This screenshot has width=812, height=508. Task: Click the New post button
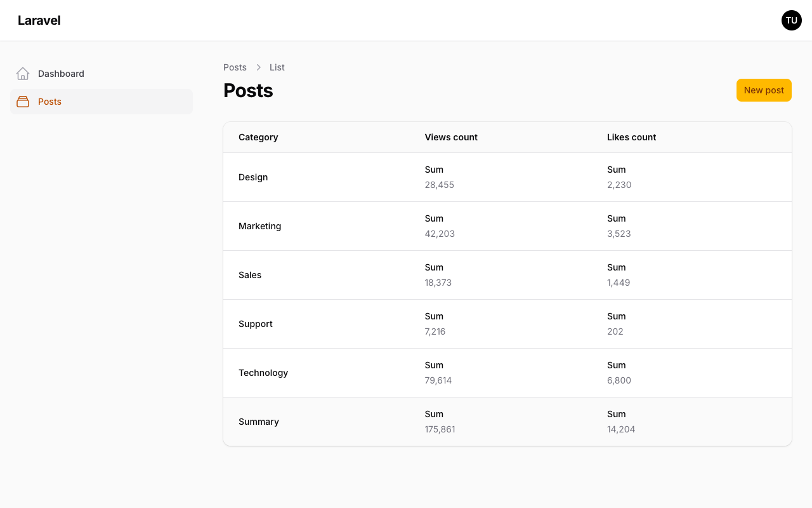point(764,90)
